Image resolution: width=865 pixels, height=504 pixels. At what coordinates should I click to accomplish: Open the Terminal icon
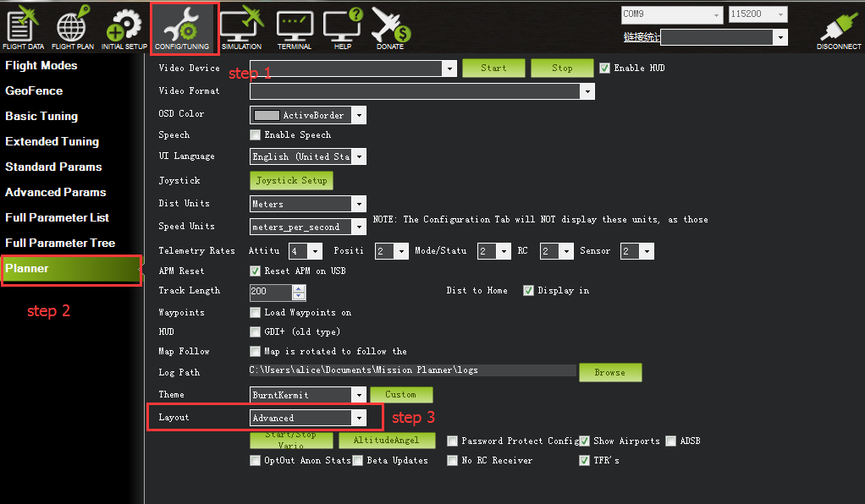point(294,26)
